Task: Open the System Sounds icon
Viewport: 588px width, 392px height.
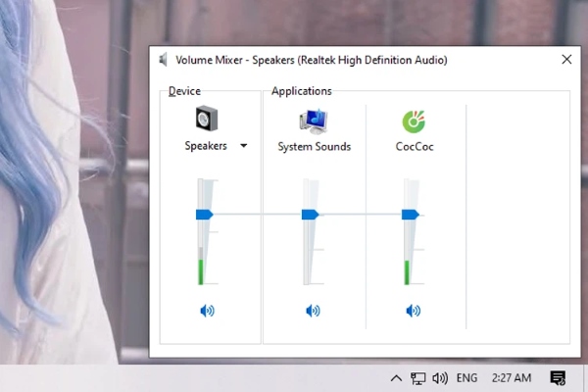Action: click(314, 122)
